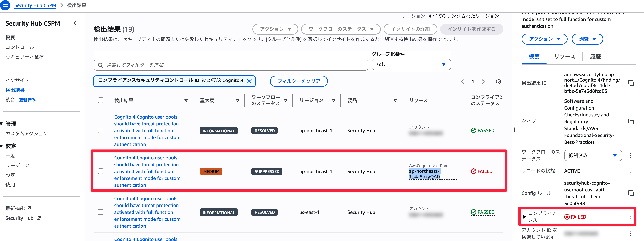Open options menu for コンプライアンス row
Screen dimensions: 644x241
tap(631, 217)
